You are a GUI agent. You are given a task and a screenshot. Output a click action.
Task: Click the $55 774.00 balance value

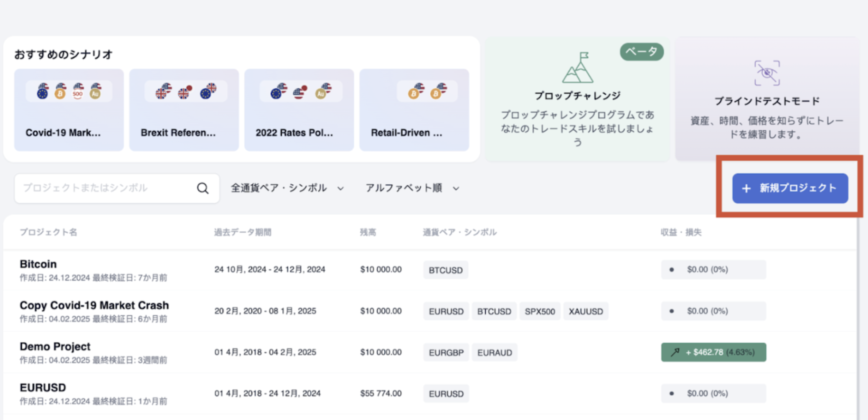click(381, 393)
